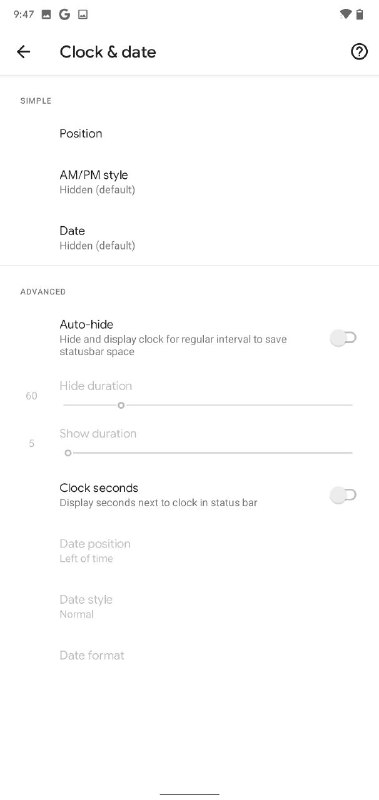The image size is (379, 800).
Task: Tap the bottom navigation gesture bar
Action: point(189,794)
